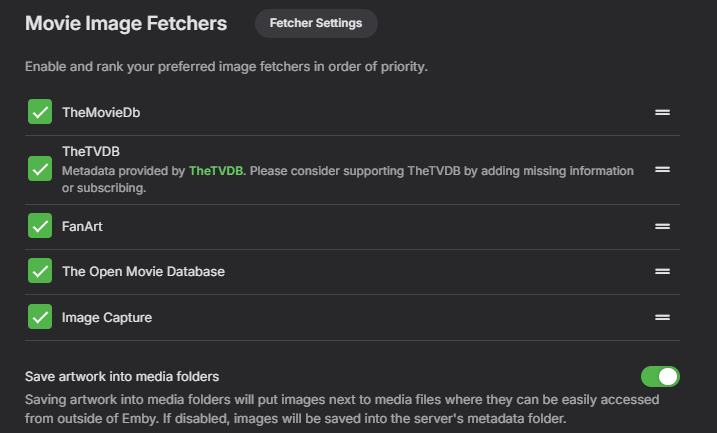Open Fetcher Settings

[316, 23]
